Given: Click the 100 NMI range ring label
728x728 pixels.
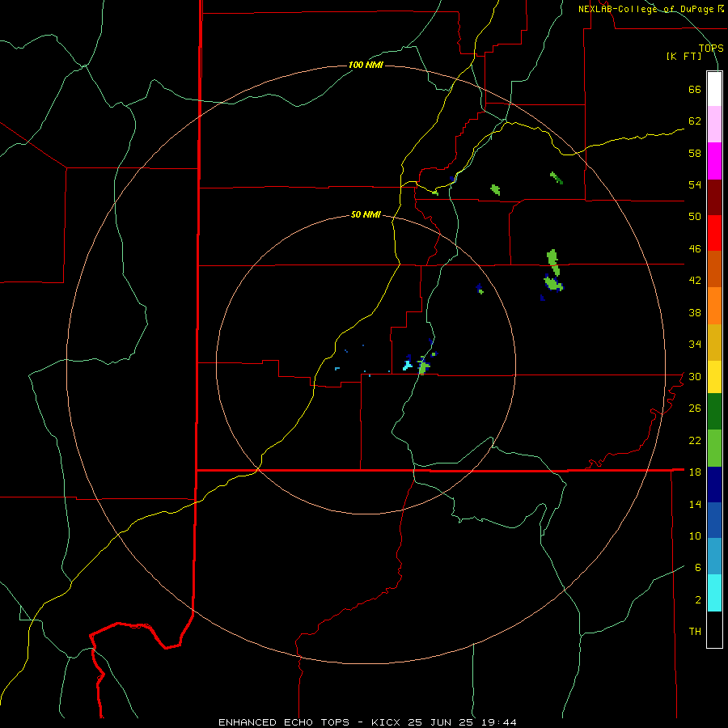Looking at the screenshot, I should (366, 65).
